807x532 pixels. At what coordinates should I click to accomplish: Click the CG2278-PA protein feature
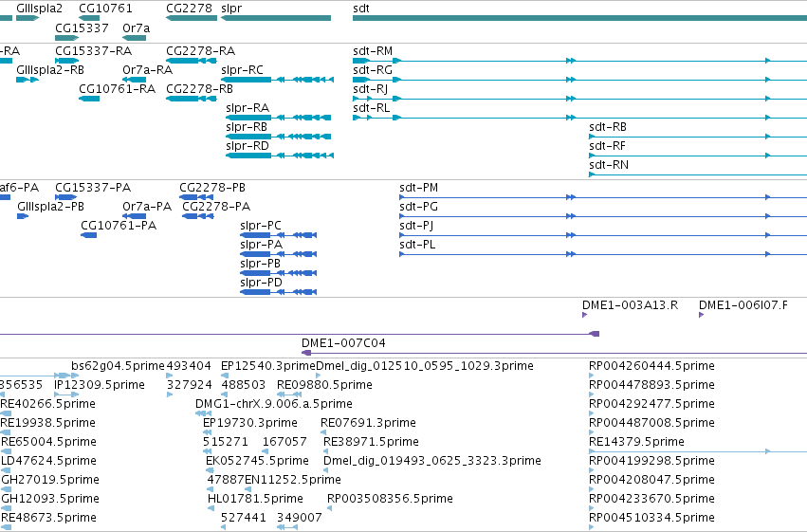point(198,216)
